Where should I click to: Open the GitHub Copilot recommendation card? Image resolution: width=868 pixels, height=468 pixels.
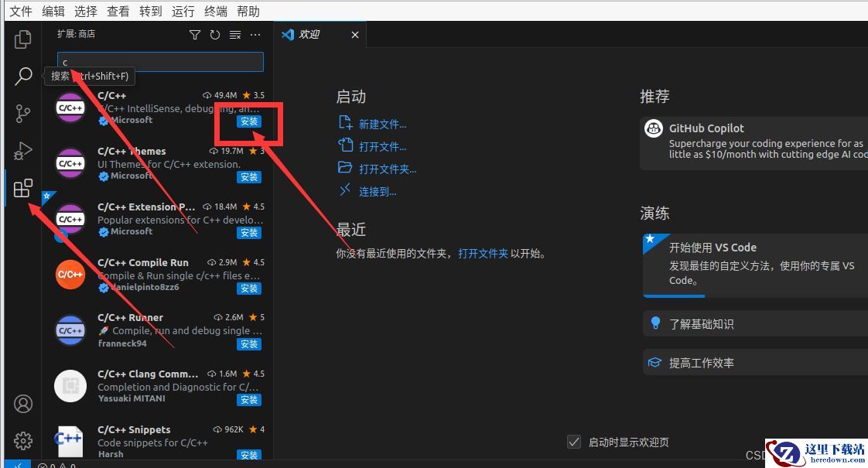point(754,142)
